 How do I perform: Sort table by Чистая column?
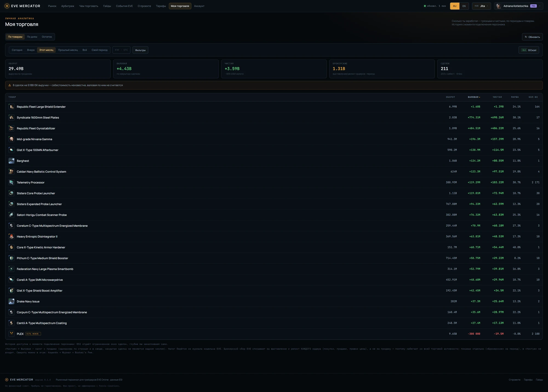click(497, 97)
